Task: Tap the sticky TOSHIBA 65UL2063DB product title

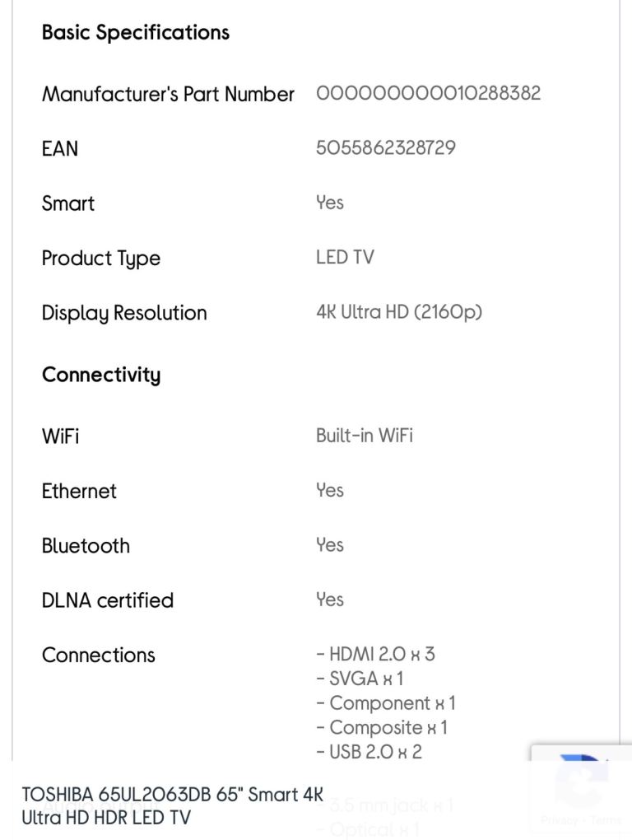Action: pos(173,805)
